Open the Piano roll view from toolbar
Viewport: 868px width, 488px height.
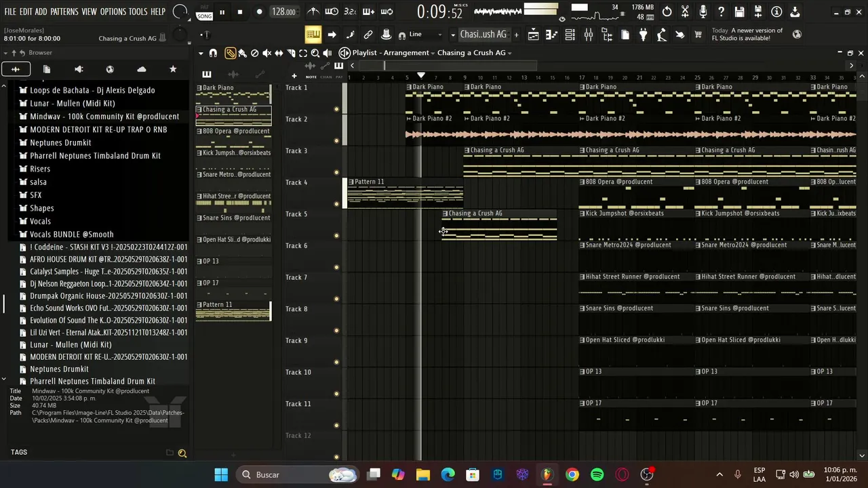click(551, 35)
